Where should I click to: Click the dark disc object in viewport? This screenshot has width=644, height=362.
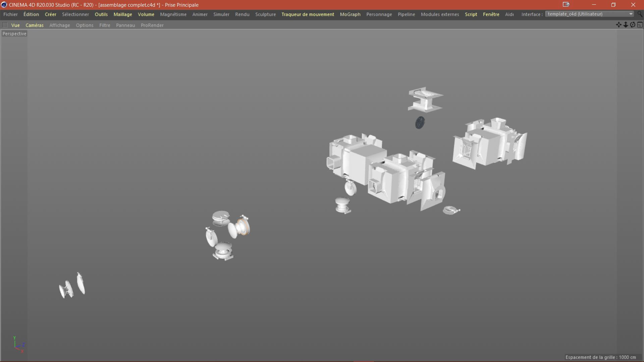coord(420,123)
